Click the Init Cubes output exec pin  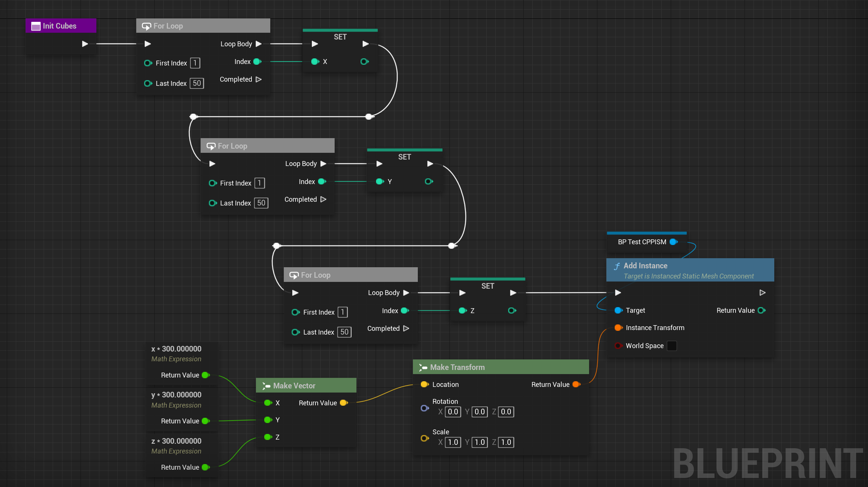click(x=85, y=44)
